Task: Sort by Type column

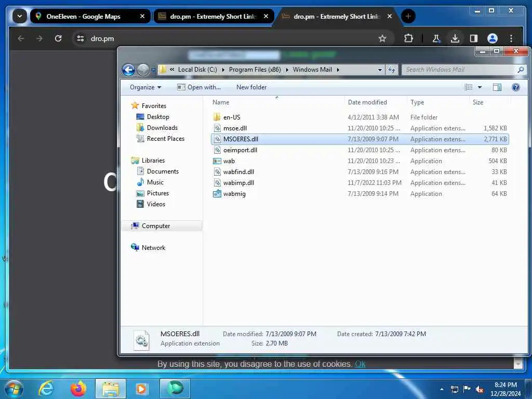Action: [438, 102]
